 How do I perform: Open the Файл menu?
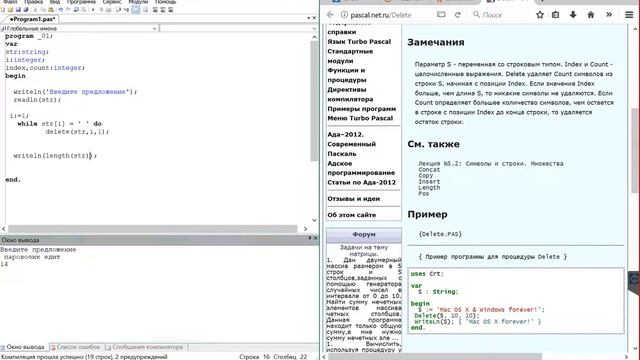[x=10, y=2]
